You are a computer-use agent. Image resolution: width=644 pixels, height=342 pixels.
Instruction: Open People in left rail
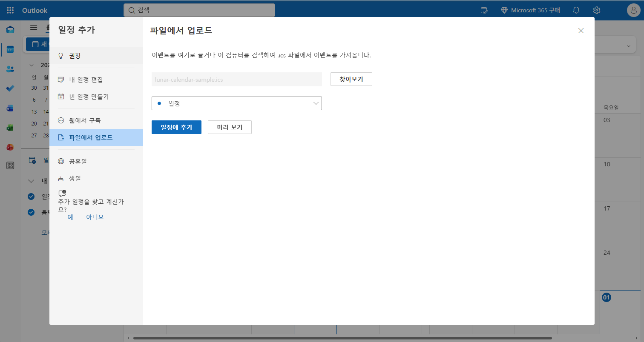pos(10,69)
